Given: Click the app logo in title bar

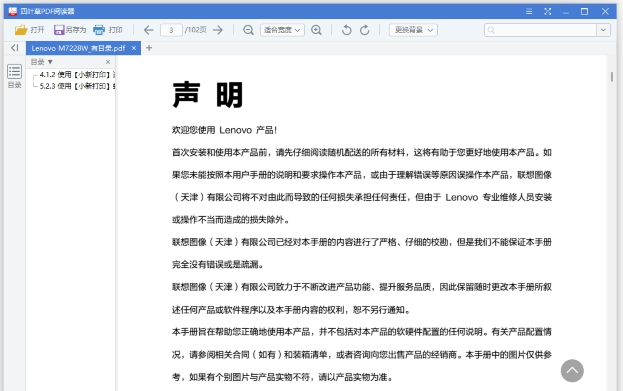Looking at the screenshot, I should click(13, 11).
